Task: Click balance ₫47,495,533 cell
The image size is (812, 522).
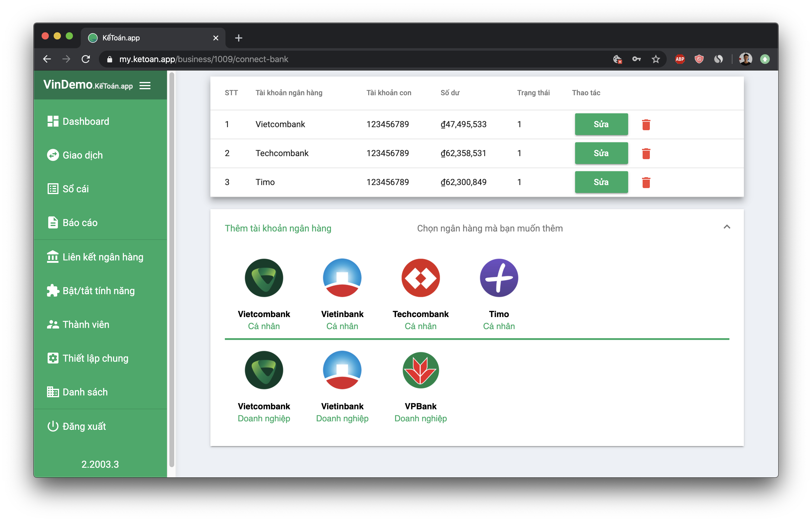Action: pyautogui.click(x=463, y=124)
